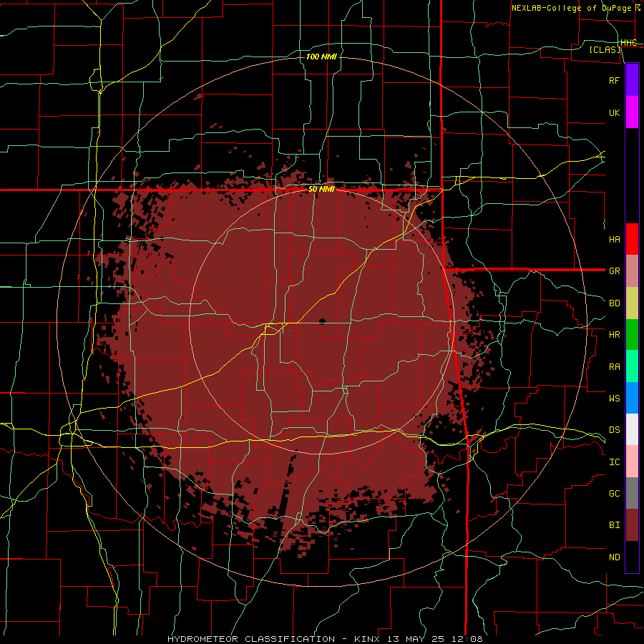
Task: Click the '100 NMI' range ring label
Action: 321,57
